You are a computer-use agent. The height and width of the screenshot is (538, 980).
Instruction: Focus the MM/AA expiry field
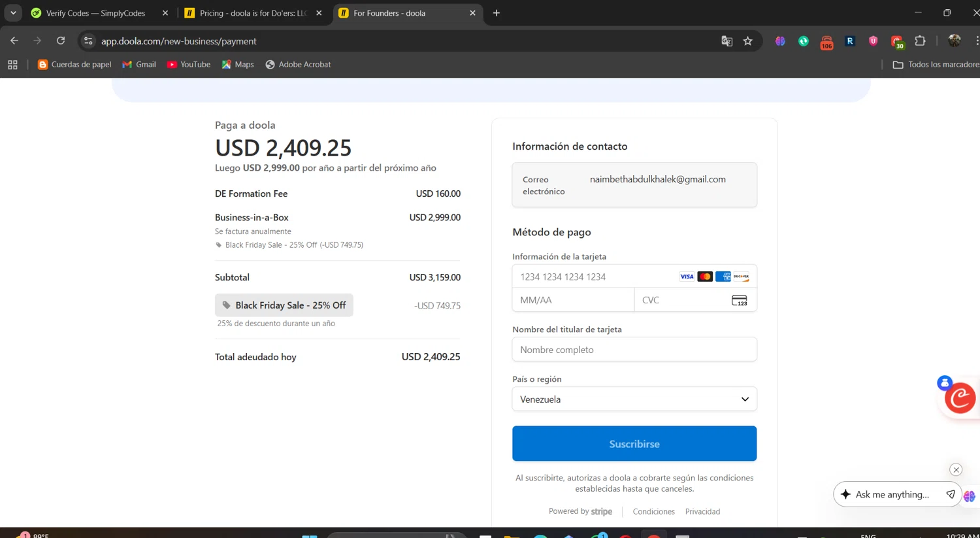click(573, 300)
